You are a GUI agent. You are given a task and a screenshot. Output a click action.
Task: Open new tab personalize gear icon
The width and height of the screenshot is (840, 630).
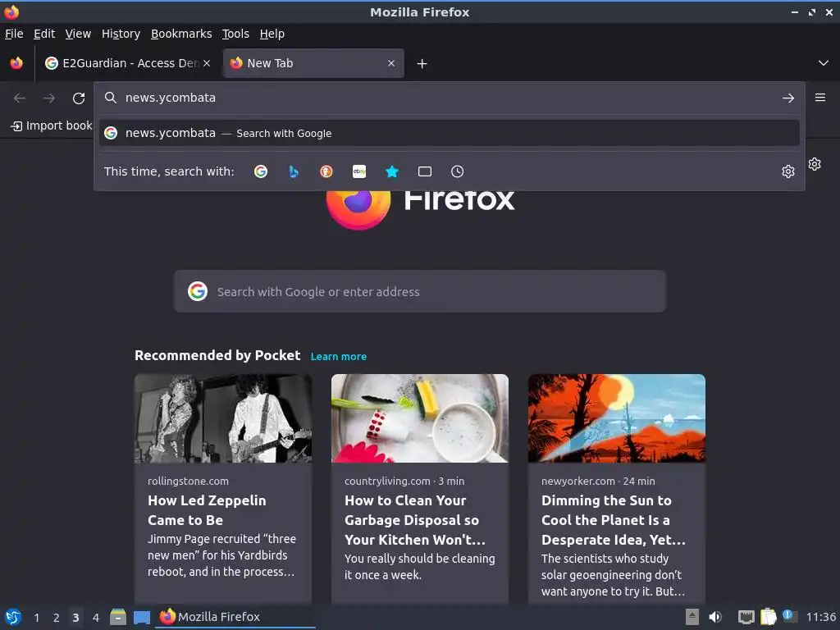[815, 164]
